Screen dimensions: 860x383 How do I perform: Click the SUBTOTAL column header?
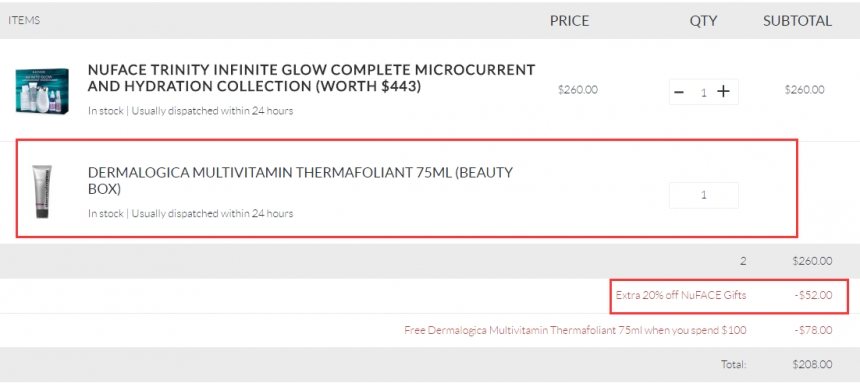pyautogui.click(x=797, y=21)
